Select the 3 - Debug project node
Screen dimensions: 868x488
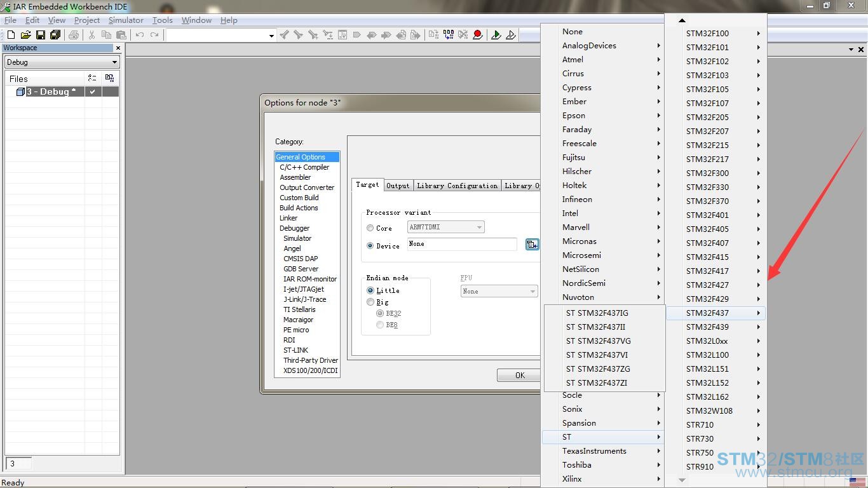click(x=51, y=91)
